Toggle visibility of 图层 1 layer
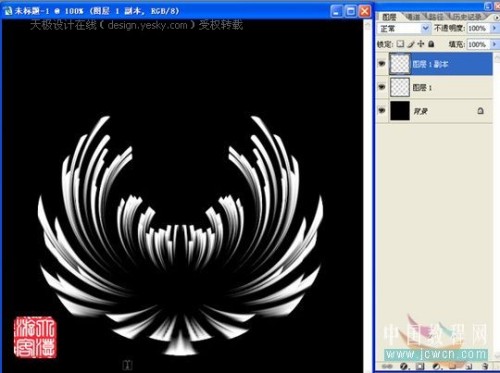500x373 pixels. point(382,87)
